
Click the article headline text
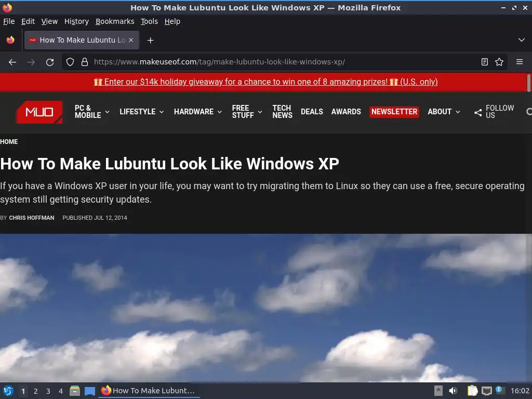point(170,164)
